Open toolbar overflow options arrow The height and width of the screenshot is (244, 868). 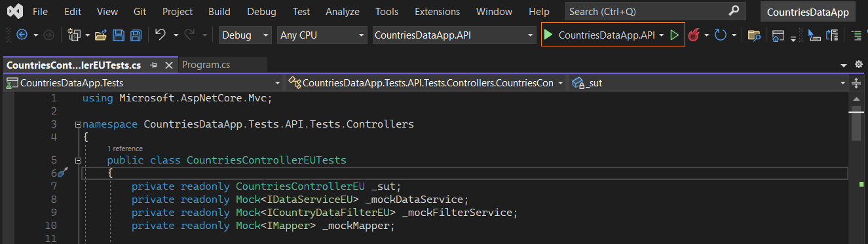pos(793,39)
